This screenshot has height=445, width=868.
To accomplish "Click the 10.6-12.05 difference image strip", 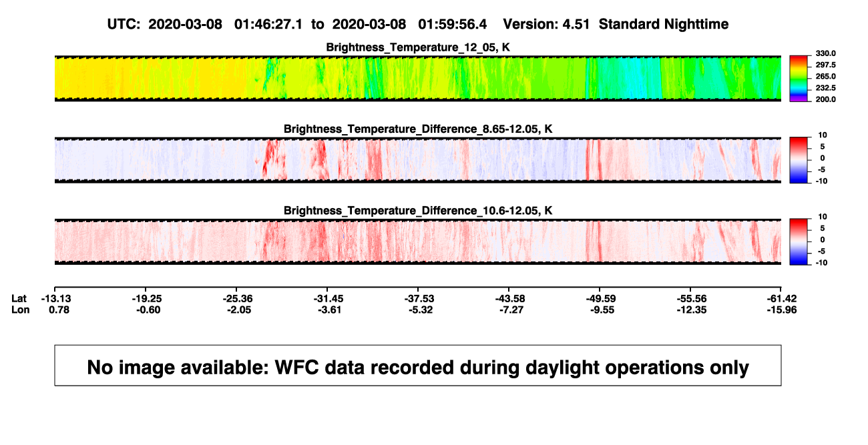I will pyautogui.click(x=418, y=242).
